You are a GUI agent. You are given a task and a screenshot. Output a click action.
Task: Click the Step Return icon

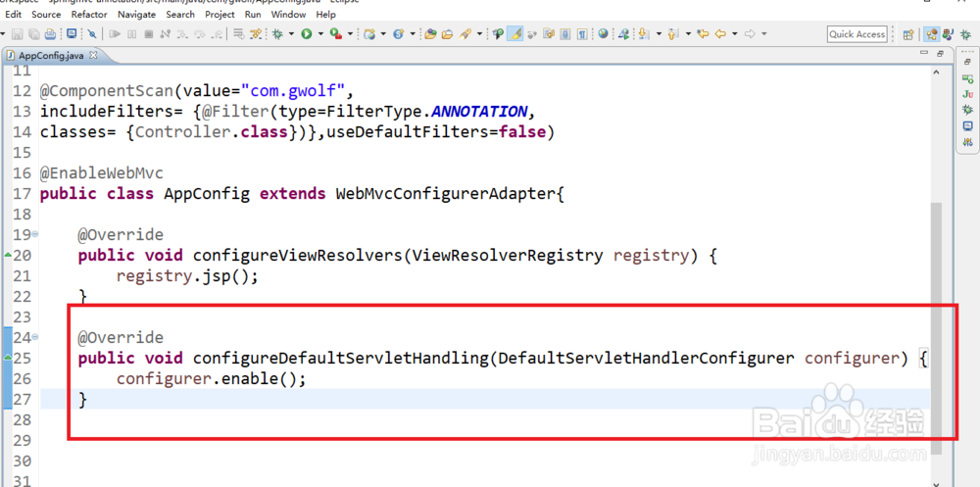click(x=217, y=34)
